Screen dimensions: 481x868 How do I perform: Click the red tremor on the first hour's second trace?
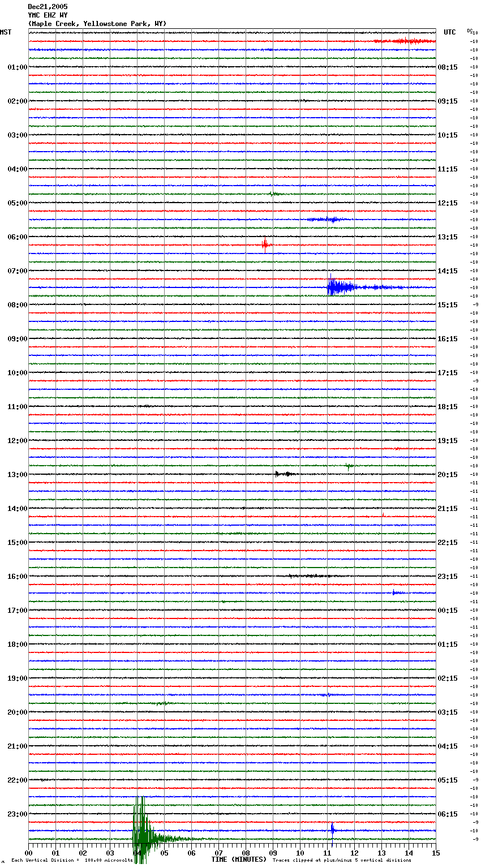click(x=405, y=41)
